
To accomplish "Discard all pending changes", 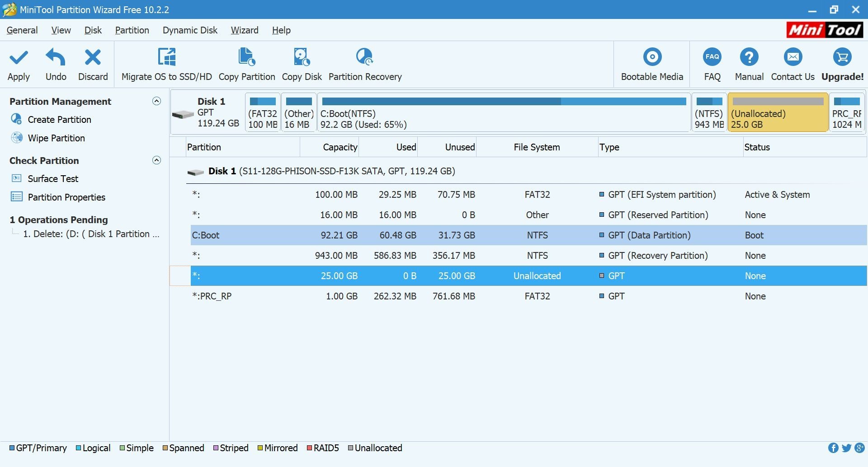I will (x=93, y=65).
